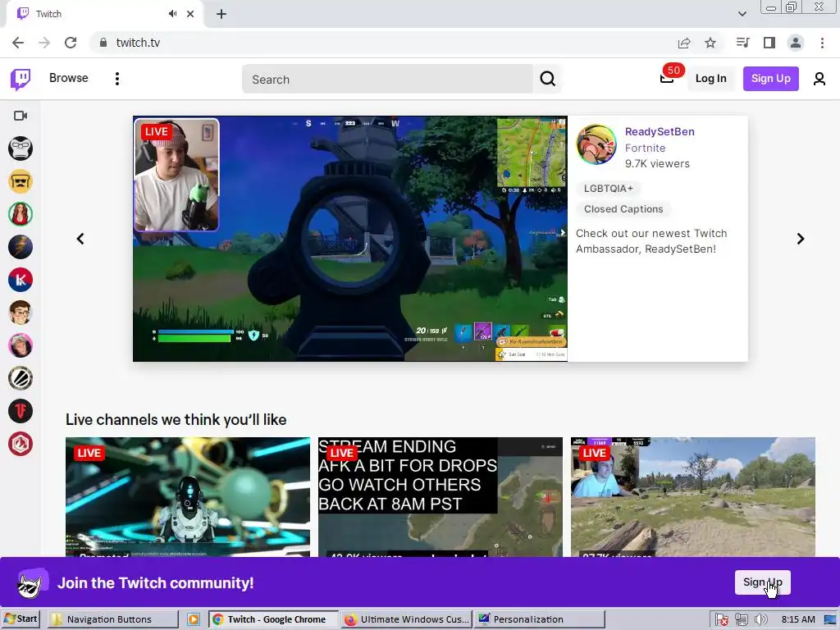
Task: Select the LGBTQIA+ tag
Action: click(x=608, y=189)
